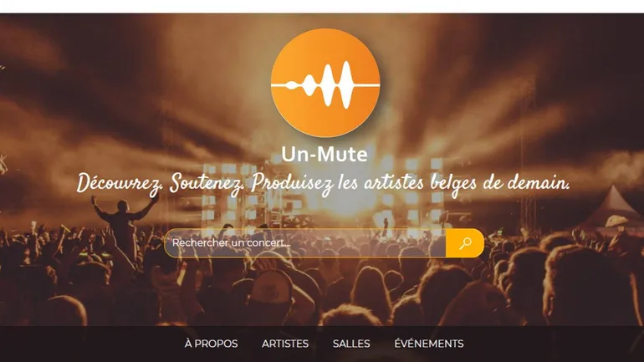Navigate to ÉVÉNEMENTS
This screenshot has height=362, width=644.
(429, 344)
